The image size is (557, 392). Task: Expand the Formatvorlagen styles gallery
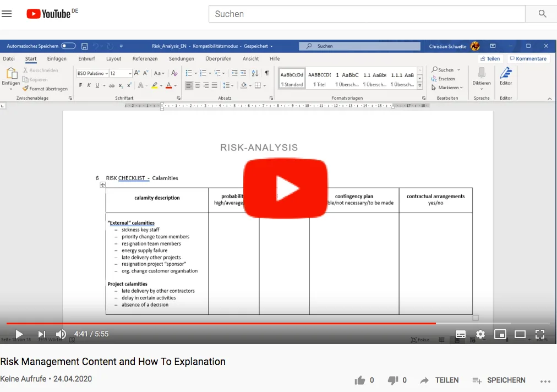420,86
